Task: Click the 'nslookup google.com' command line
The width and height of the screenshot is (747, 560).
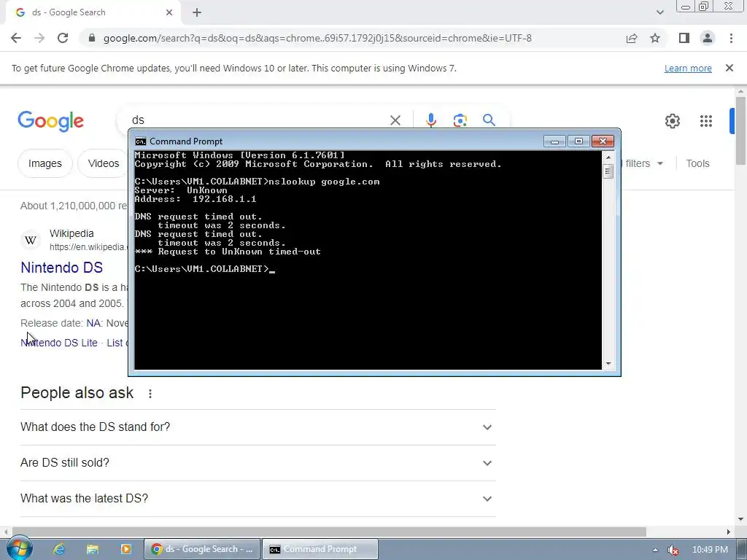Action: tap(258, 182)
